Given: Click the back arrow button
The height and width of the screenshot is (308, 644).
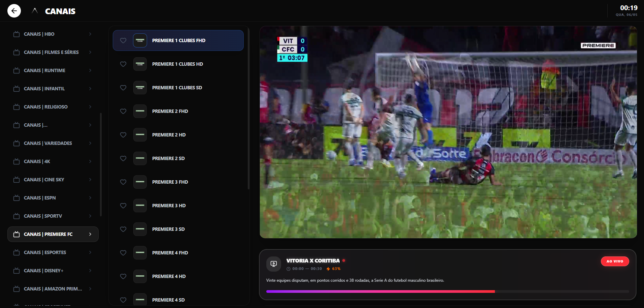Looking at the screenshot, I should [14, 11].
